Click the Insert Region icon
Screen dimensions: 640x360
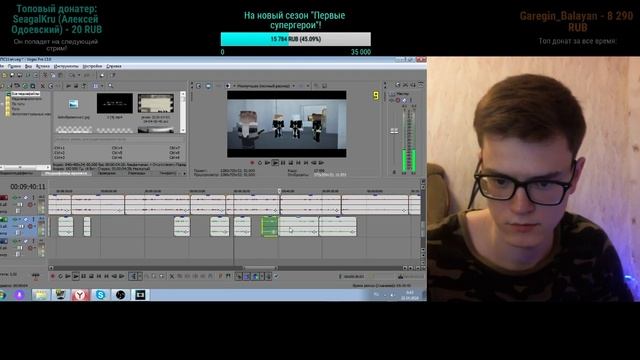pyautogui.click(x=228, y=276)
